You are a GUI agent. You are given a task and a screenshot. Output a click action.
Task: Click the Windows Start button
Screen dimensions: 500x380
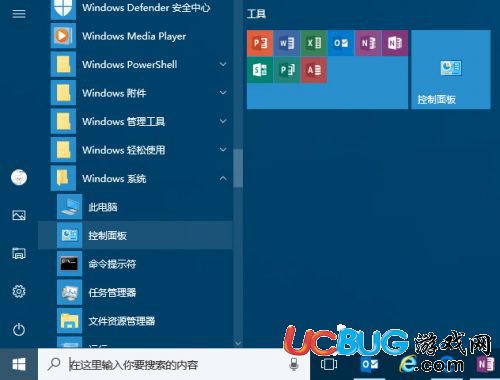19,364
